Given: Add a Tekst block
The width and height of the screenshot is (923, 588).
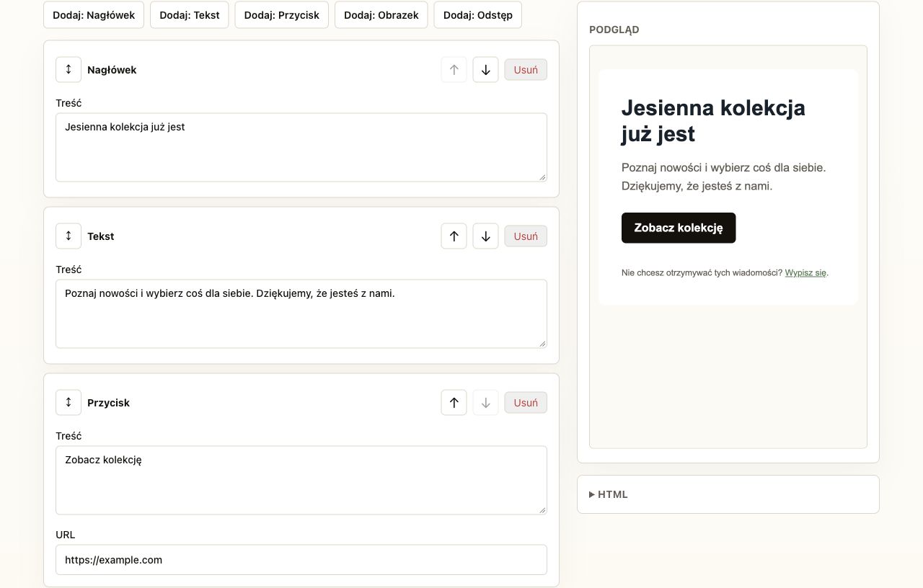Looking at the screenshot, I should (x=190, y=15).
